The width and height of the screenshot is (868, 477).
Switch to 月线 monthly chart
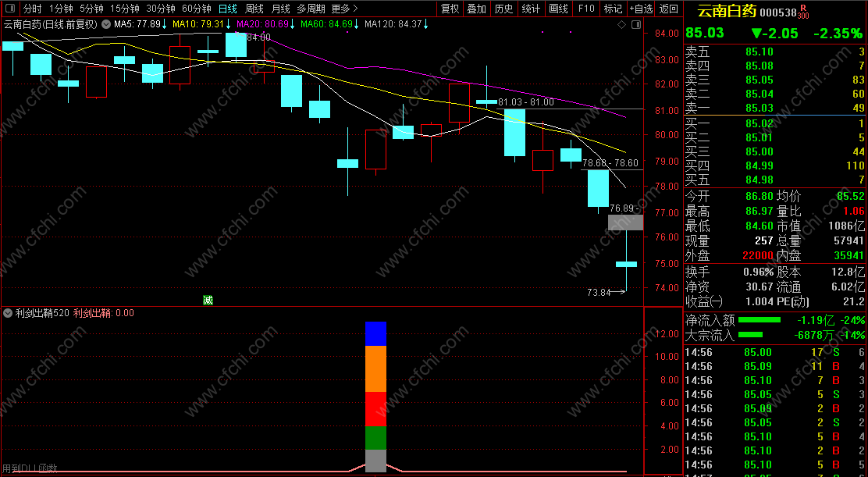tap(281, 9)
